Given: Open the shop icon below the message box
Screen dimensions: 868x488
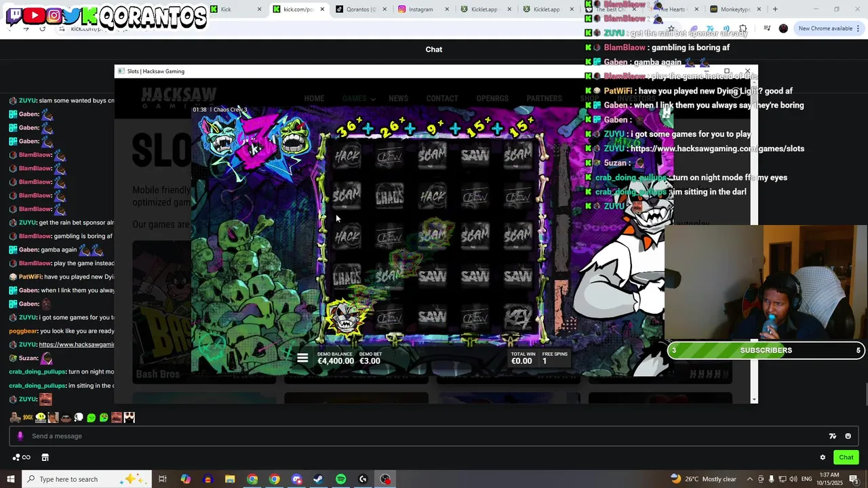Looking at the screenshot, I should click(45, 457).
